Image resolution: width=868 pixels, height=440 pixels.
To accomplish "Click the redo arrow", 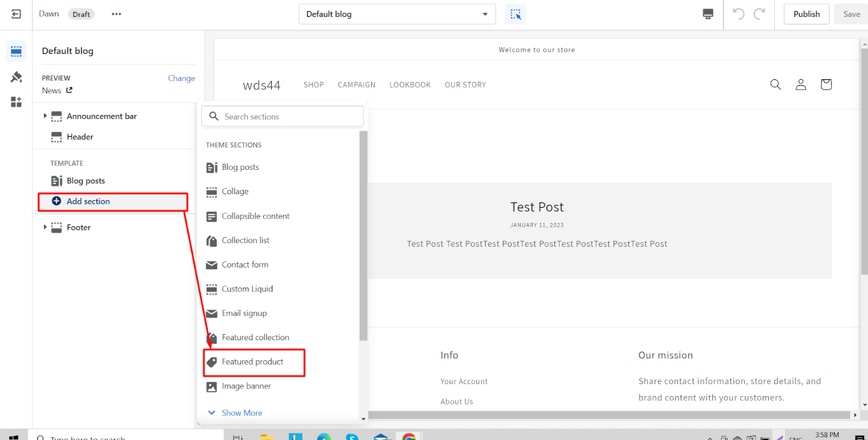I will pyautogui.click(x=759, y=14).
